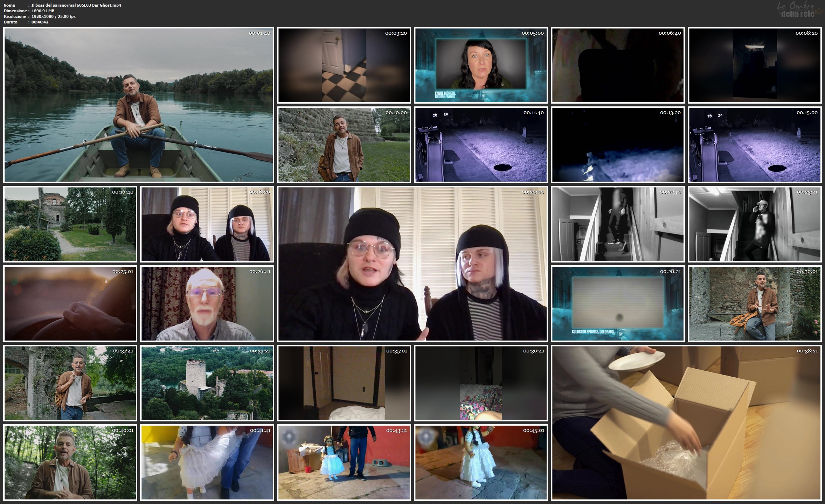
Task: Open the white doll dress thumbnail 00:41:41
Action: coord(207,462)
